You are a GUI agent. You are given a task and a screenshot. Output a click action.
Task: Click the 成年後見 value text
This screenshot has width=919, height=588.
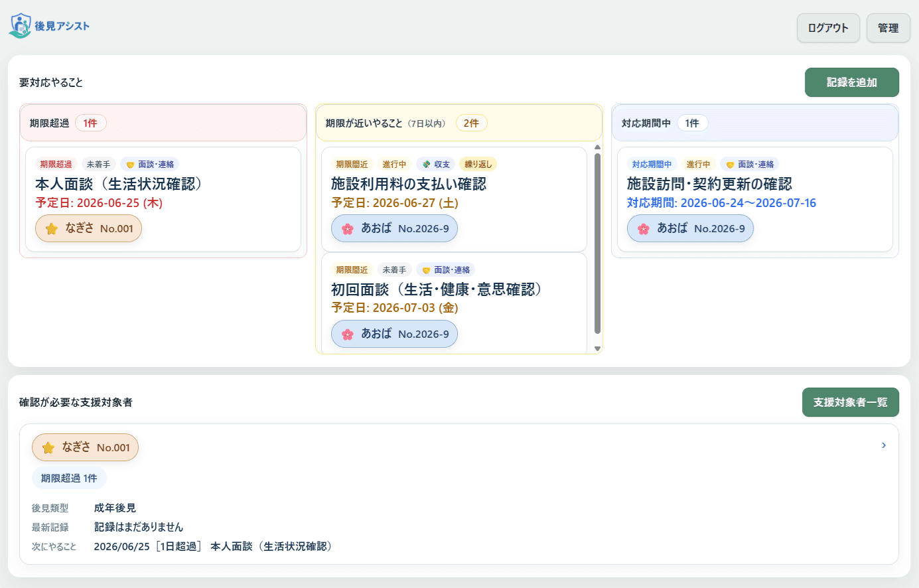point(115,508)
